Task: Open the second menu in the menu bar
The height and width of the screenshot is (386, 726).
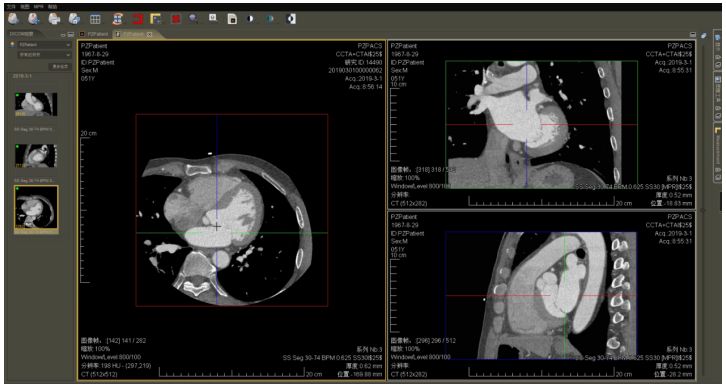Action: click(x=25, y=7)
